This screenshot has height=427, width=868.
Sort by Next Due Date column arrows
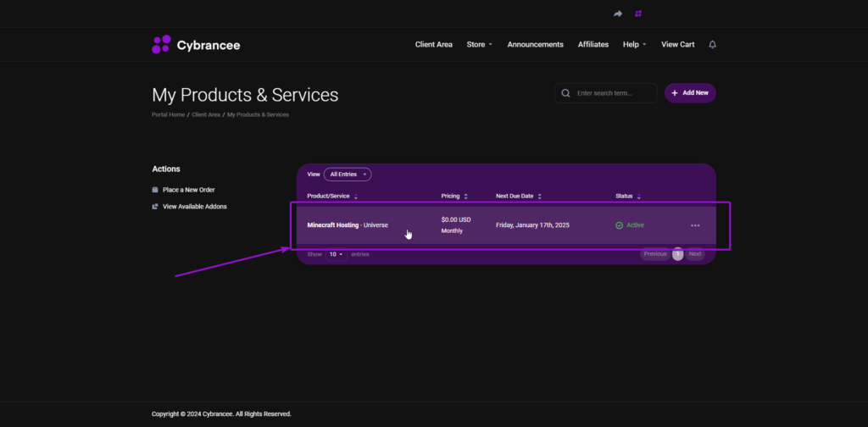[x=540, y=197]
